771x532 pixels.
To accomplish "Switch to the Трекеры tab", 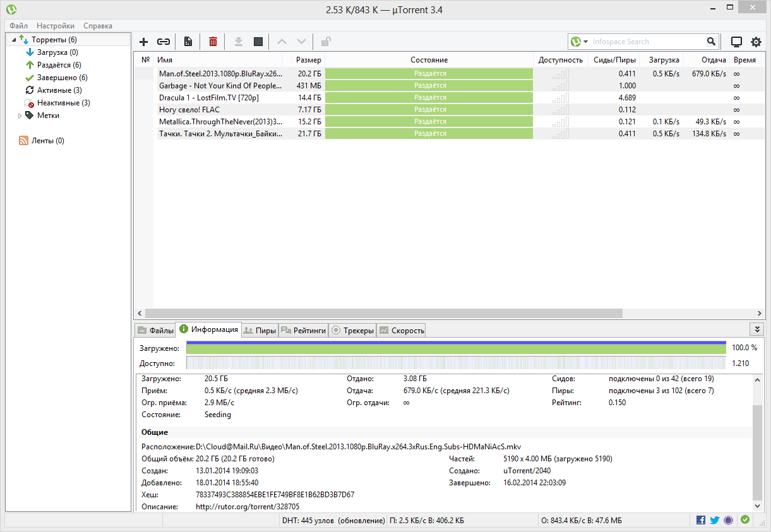I will pyautogui.click(x=352, y=330).
